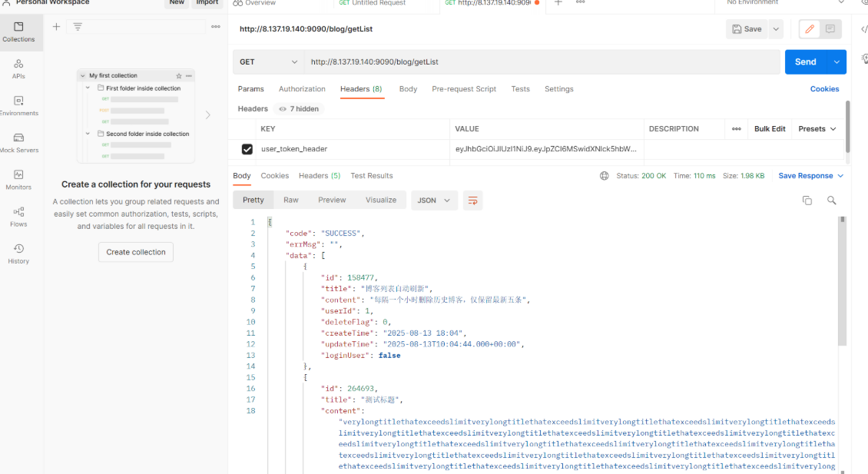Switch to the Params tab

250,89
